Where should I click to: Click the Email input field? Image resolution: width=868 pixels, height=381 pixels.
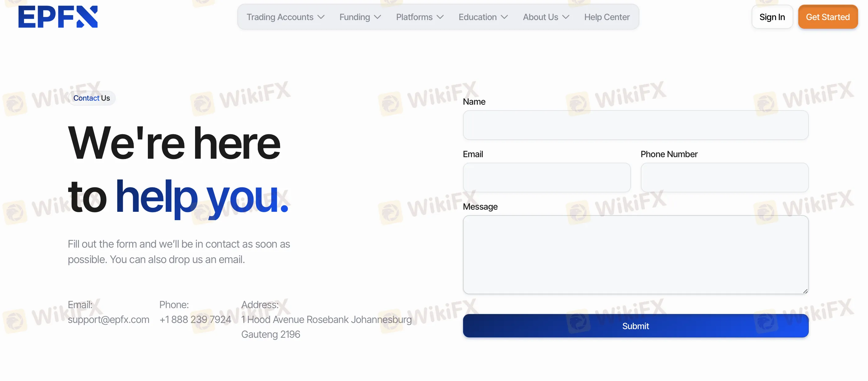(x=546, y=177)
